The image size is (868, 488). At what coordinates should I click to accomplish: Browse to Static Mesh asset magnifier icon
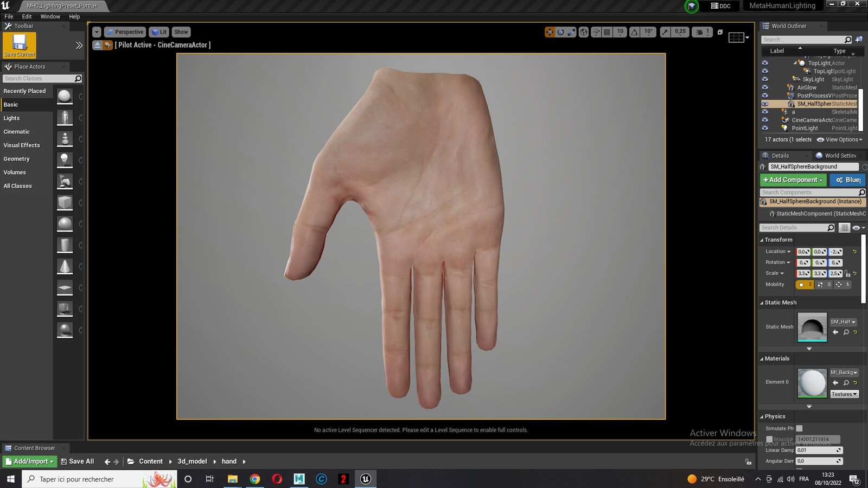tap(846, 332)
